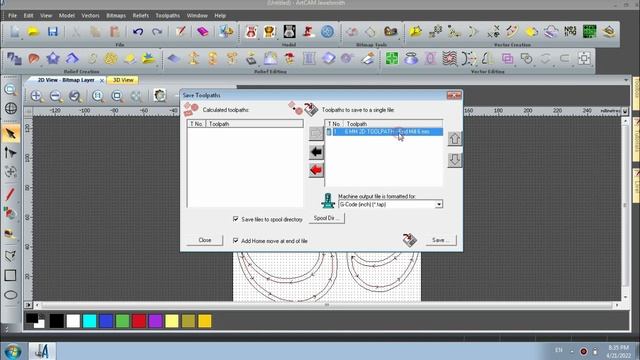The height and width of the screenshot is (360, 640).
Task: Open the Reliefs menu
Action: pyautogui.click(x=140, y=16)
